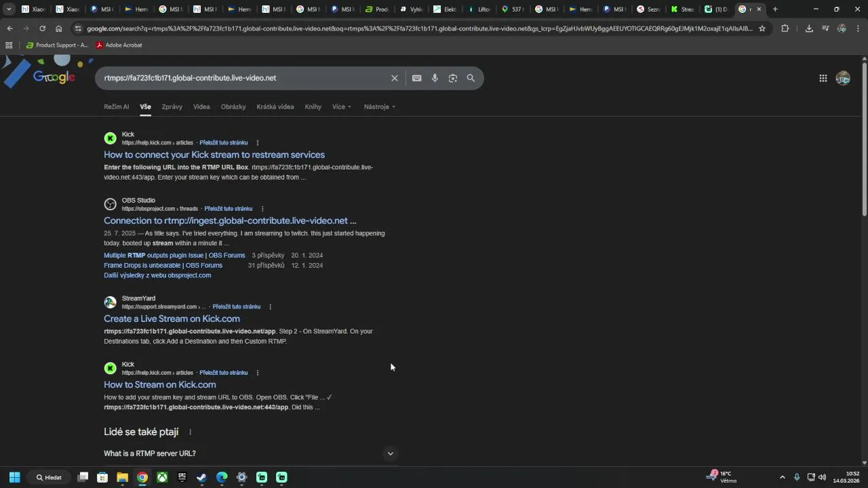View site information in the address bar

point(78,28)
